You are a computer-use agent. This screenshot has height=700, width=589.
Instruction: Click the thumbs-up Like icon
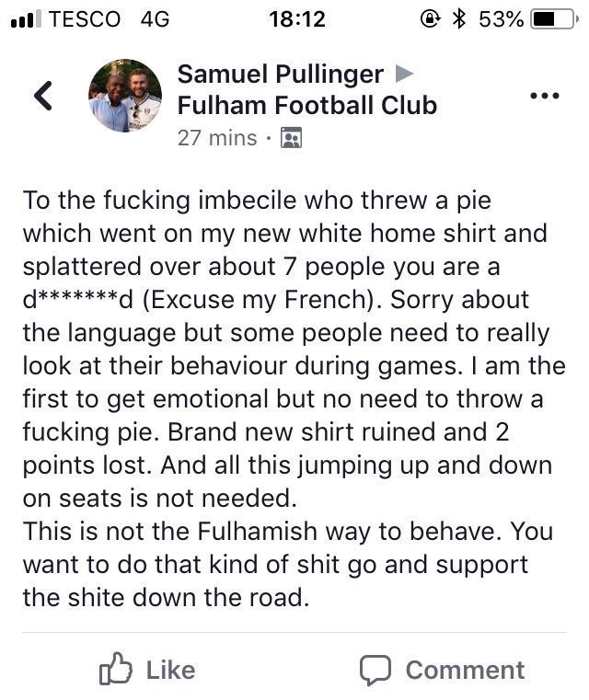[x=116, y=669]
